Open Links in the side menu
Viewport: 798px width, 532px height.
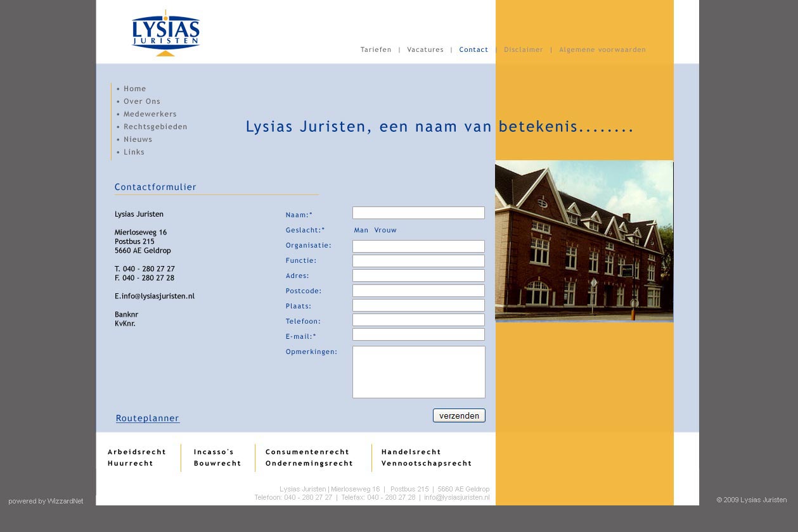tap(134, 152)
